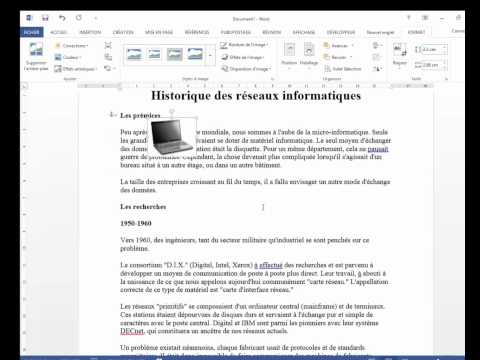
Task: Click the picture height input field
Action: tap(434, 50)
